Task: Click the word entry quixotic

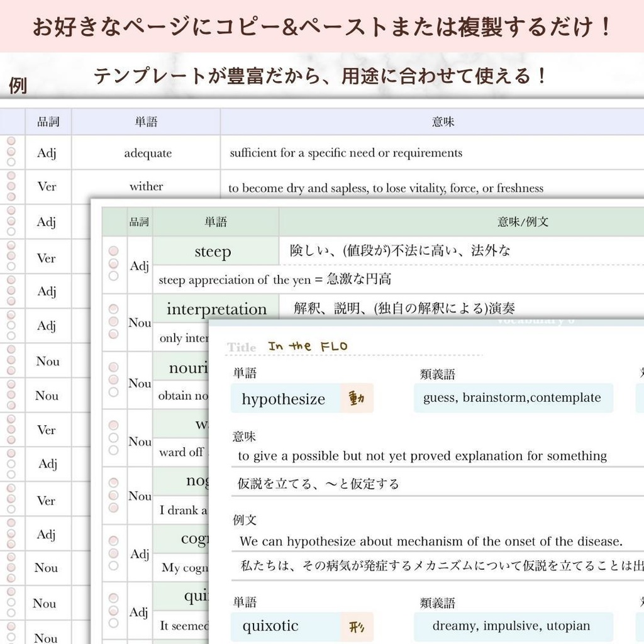Action: click(270, 626)
